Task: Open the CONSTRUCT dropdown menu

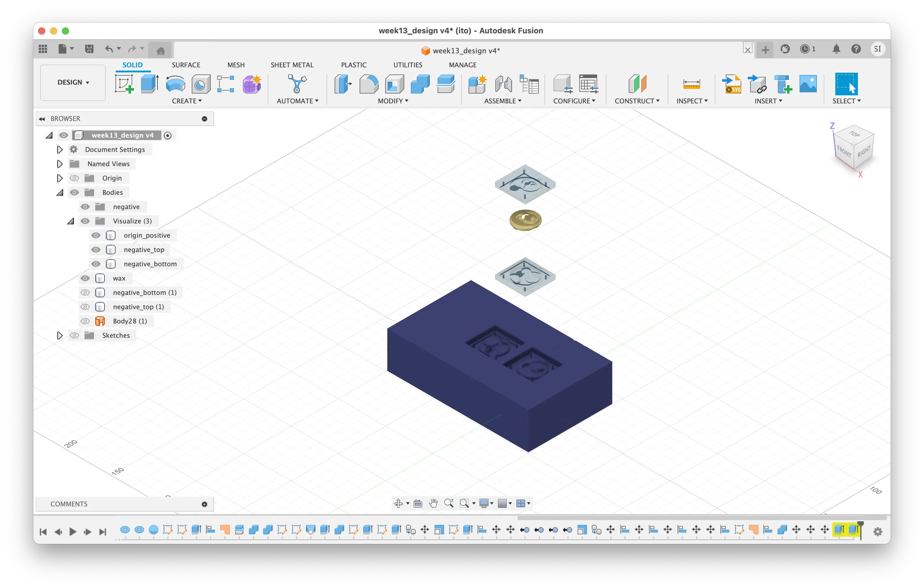Action: pyautogui.click(x=637, y=101)
